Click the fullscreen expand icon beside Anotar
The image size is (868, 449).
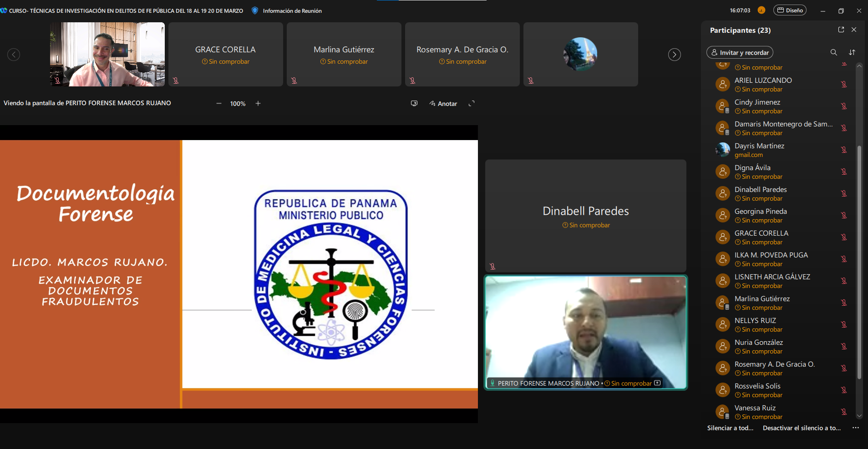[472, 104]
